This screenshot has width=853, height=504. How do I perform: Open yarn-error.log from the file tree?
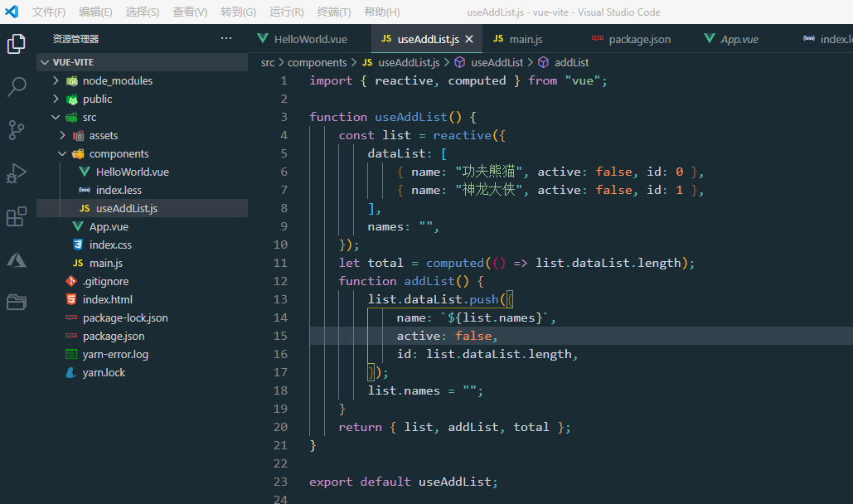pos(115,354)
